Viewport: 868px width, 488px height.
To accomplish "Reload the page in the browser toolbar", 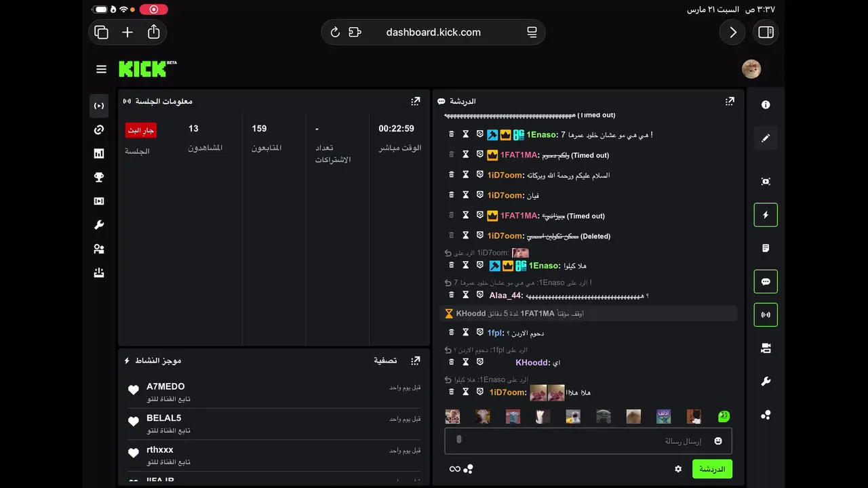I will (x=335, y=32).
